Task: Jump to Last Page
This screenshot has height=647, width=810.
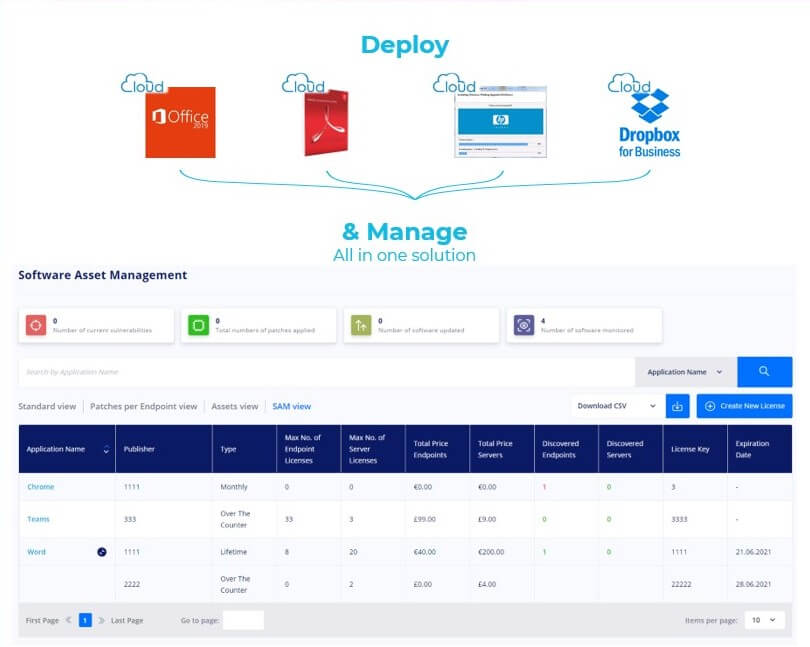Action: pos(127,620)
